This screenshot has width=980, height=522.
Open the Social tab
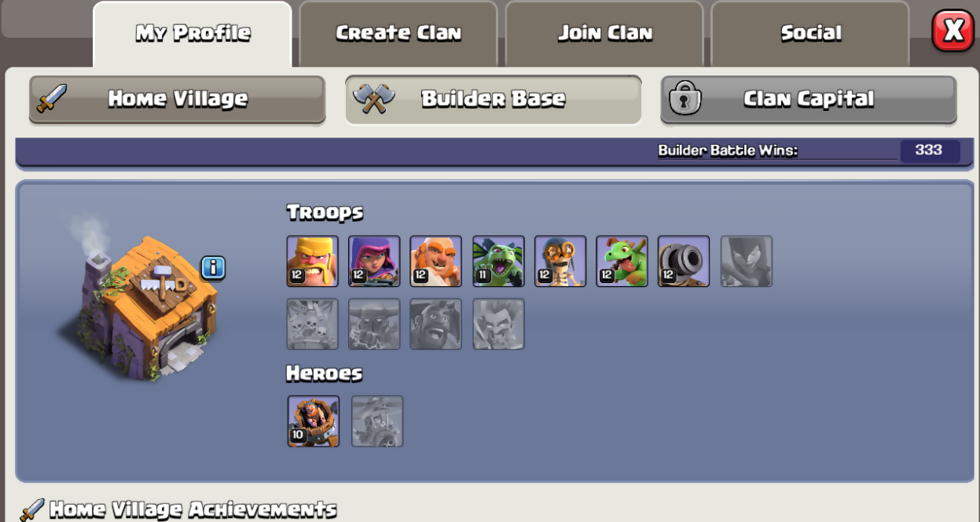coord(810,34)
